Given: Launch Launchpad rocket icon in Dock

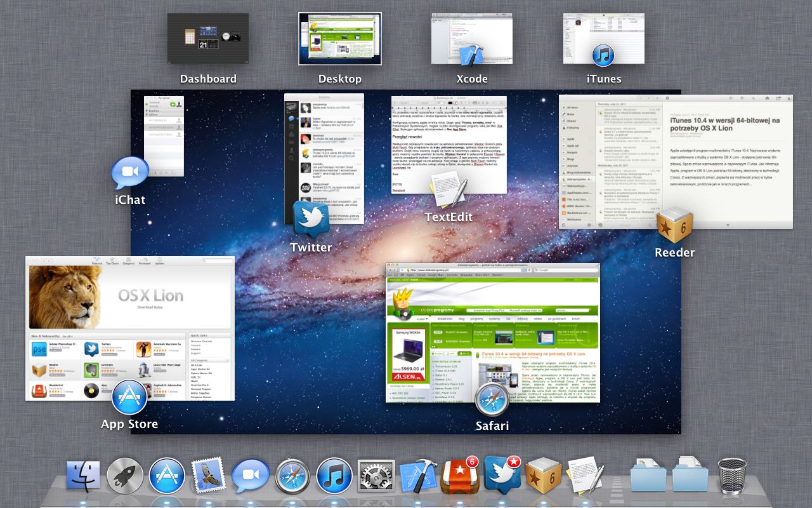Looking at the screenshot, I should coord(125,477).
